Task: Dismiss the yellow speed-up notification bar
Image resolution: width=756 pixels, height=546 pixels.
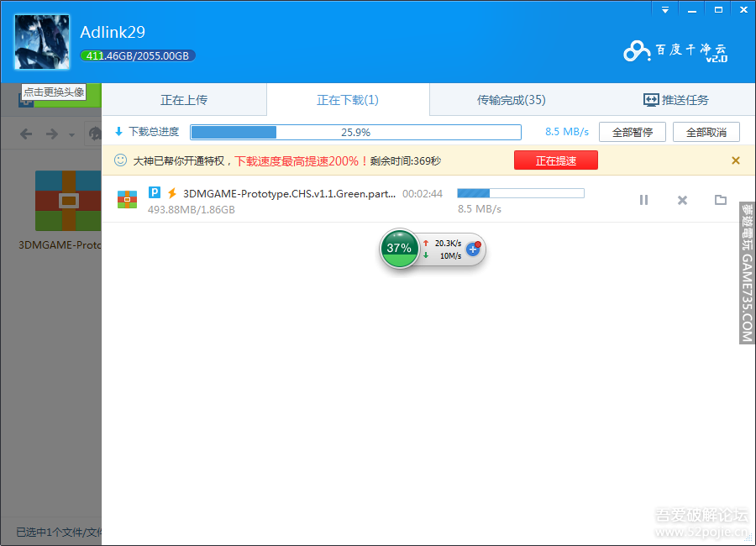Action: click(x=735, y=160)
